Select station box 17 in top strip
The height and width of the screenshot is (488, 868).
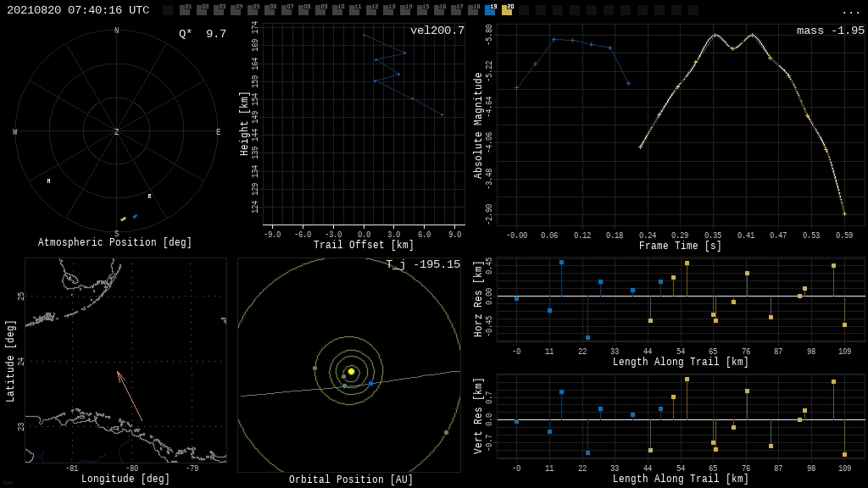456,9
